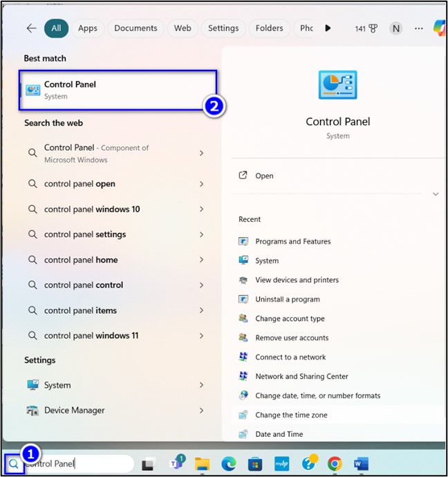Open Change the time zone item

(x=283, y=415)
